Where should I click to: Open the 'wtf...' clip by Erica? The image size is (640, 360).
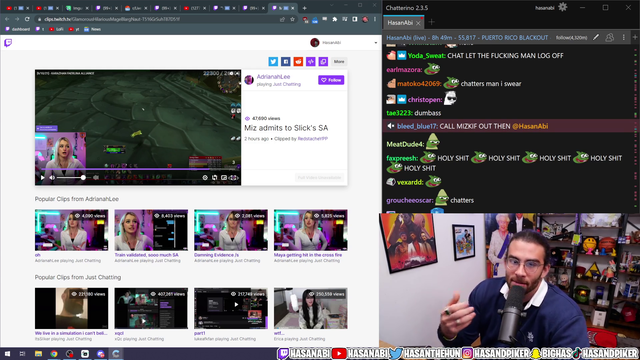(311, 308)
